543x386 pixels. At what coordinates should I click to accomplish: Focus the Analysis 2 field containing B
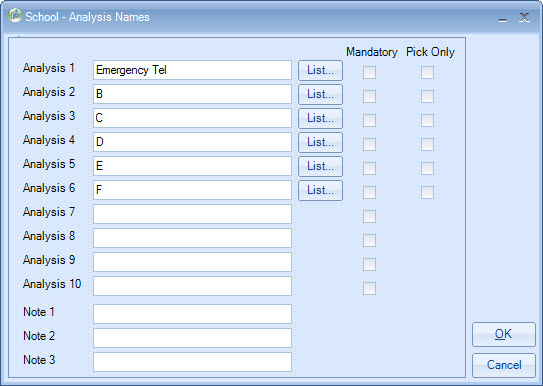pos(192,94)
